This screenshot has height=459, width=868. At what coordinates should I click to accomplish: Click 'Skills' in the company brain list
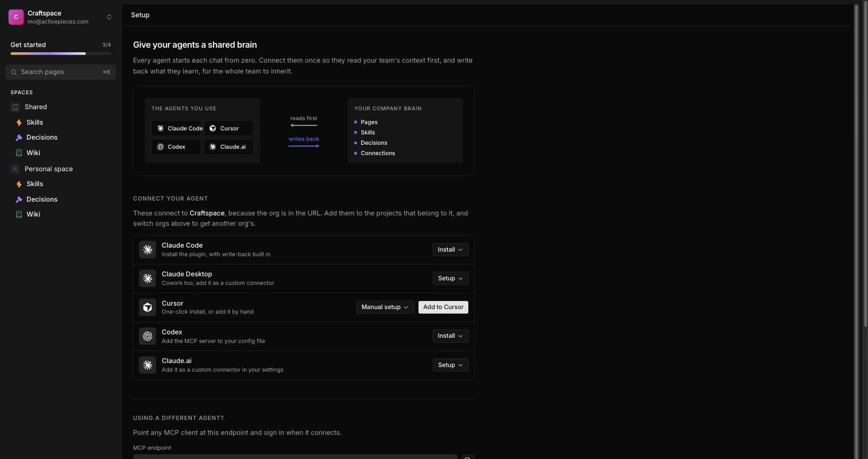pyautogui.click(x=368, y=132)
